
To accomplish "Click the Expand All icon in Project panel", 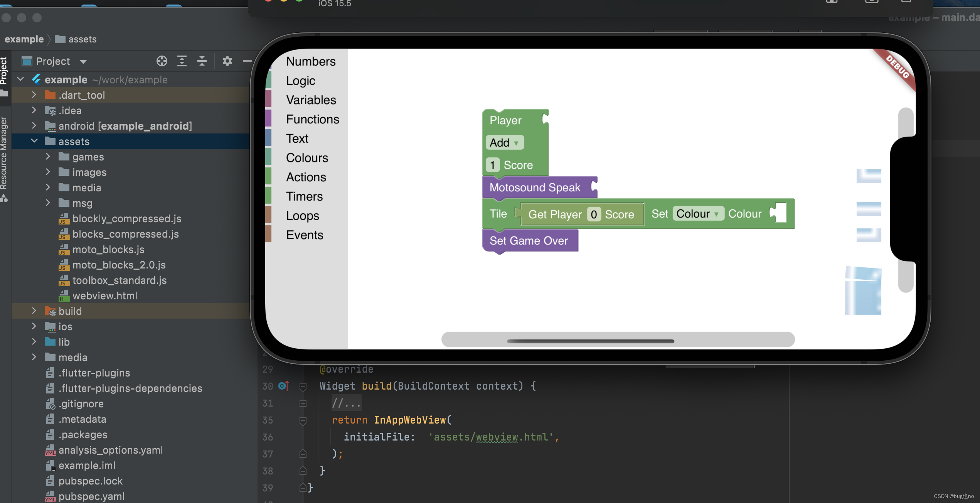I will tap(182, 61).
